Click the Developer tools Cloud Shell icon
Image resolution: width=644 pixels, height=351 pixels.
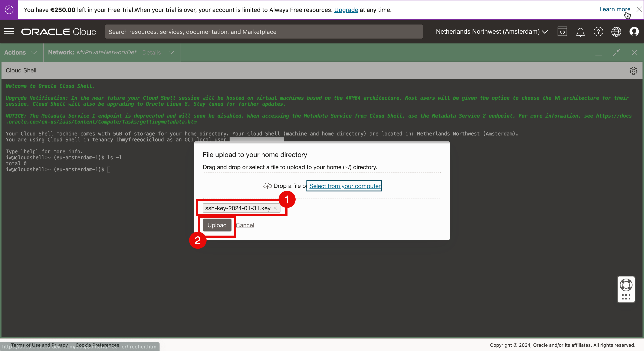562,32
